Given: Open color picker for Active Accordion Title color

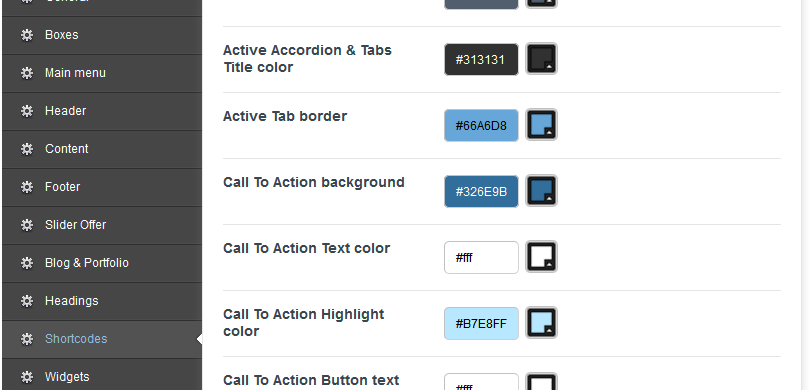Looking at the screenshot, I should coord(541,58).
